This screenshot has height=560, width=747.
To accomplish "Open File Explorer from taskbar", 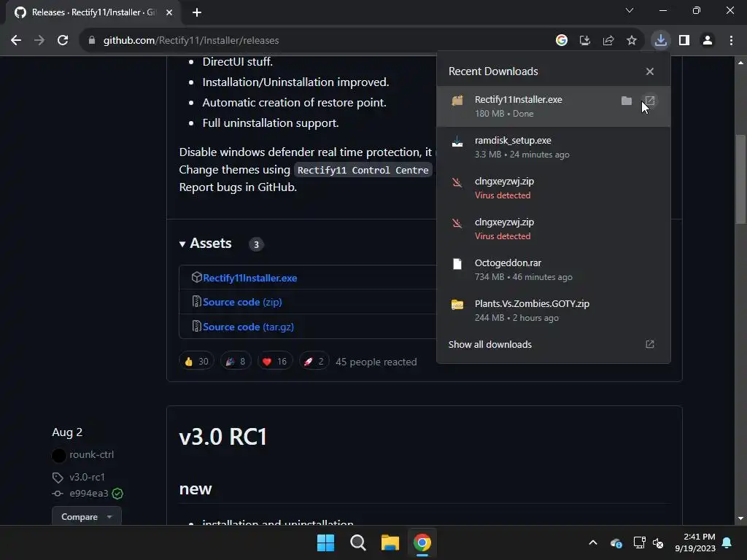I will click(x=390, y=542).
